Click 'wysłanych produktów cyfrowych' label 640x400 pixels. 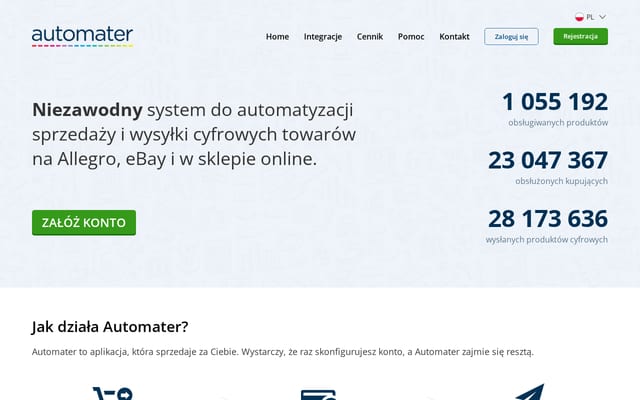[x=547, y=240]
